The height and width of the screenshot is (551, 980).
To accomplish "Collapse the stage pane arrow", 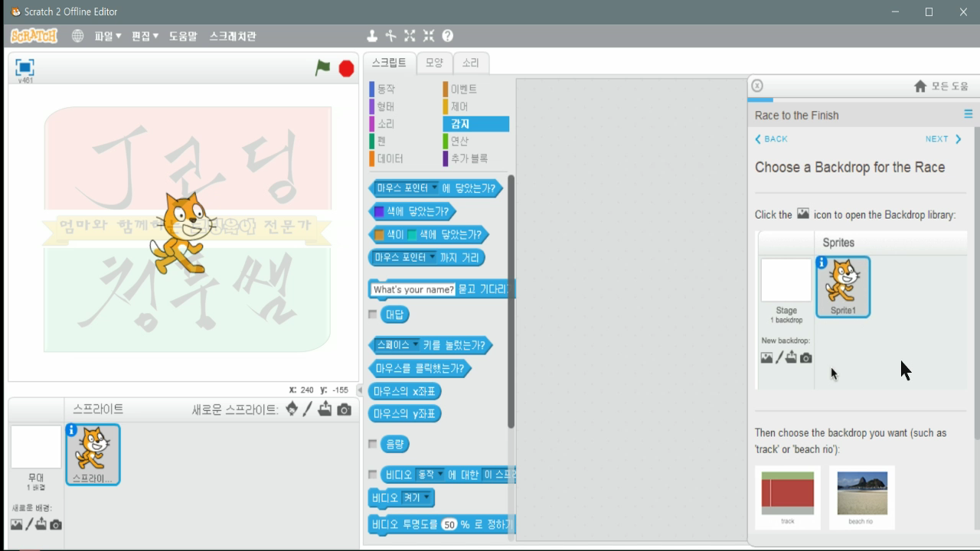I will coord(361,390).
